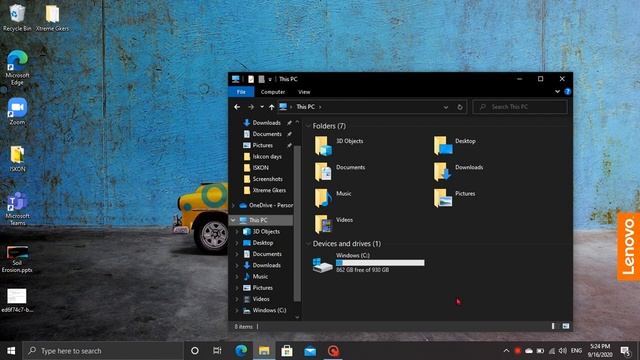Viewport: 640px width, 360px height.
Task: Open Soil Erosion.pptx desktop file
Action: coord(17,260)
